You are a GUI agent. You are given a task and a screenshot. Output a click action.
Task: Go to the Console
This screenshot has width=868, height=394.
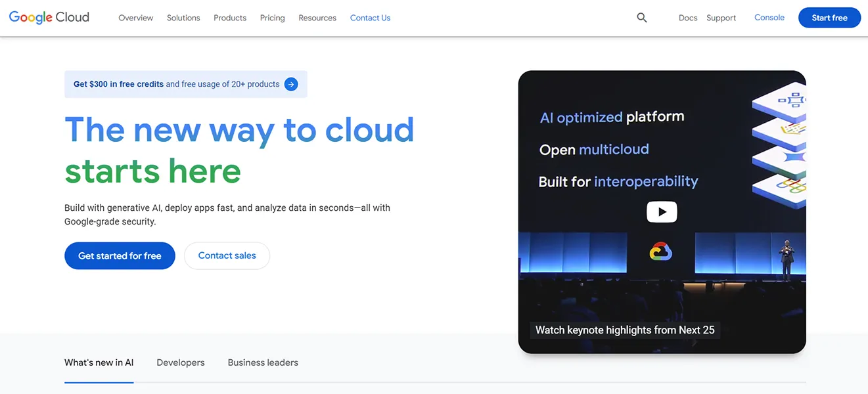click(769, 17)
